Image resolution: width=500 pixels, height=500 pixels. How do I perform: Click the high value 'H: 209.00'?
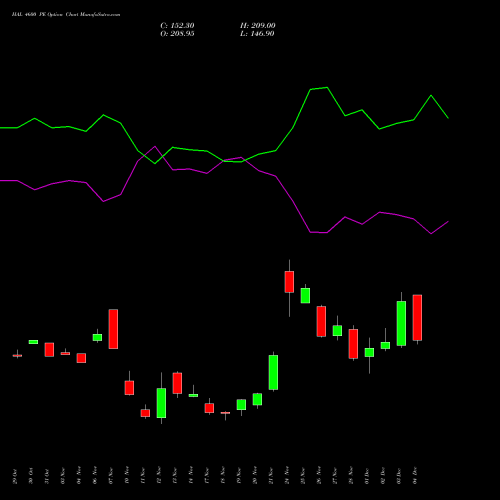coord(258,26)
